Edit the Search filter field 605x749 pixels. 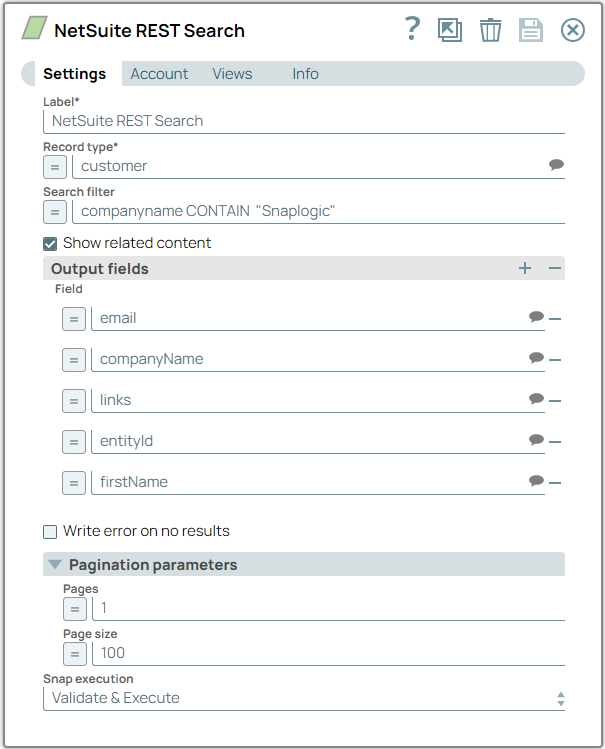pos(318,211)
